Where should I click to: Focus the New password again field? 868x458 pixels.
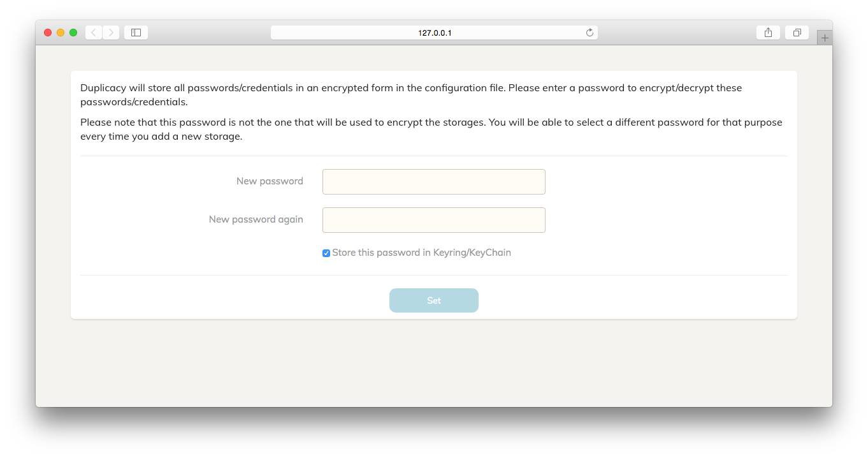point(434,220)
